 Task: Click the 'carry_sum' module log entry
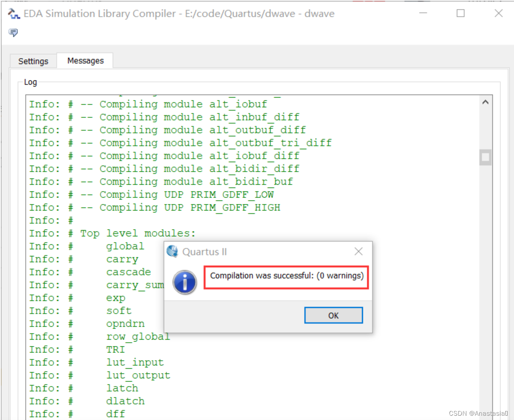[x=135, y=285]
